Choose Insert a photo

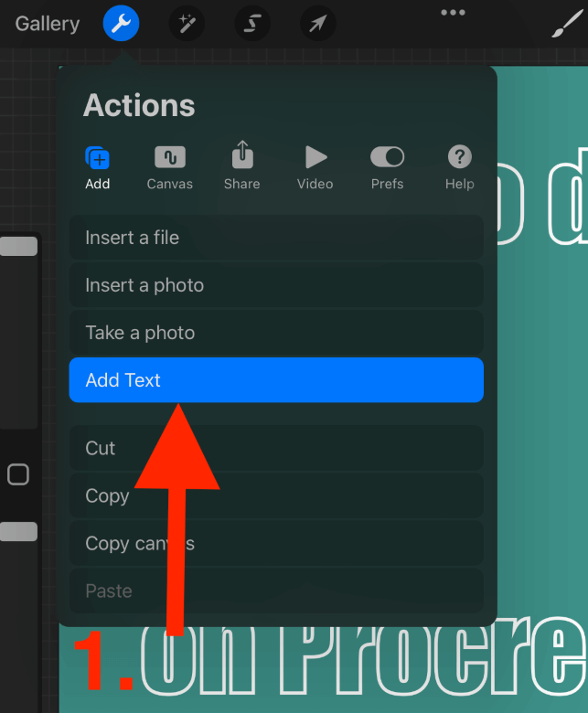[276, 285]
